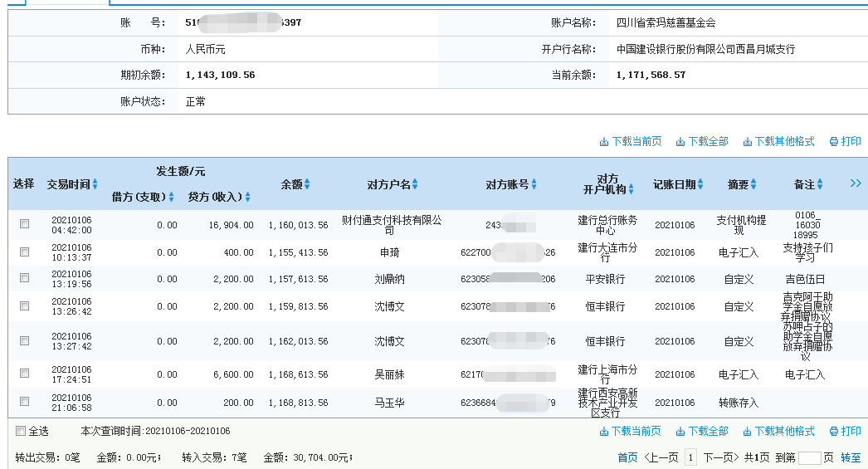Click current page number 1 box
868x469 pixels.
click(x=691, y=458)
